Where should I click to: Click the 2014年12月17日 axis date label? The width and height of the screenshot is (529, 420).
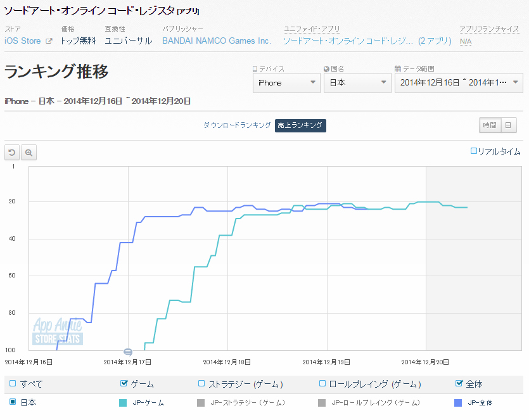(127, 362)
